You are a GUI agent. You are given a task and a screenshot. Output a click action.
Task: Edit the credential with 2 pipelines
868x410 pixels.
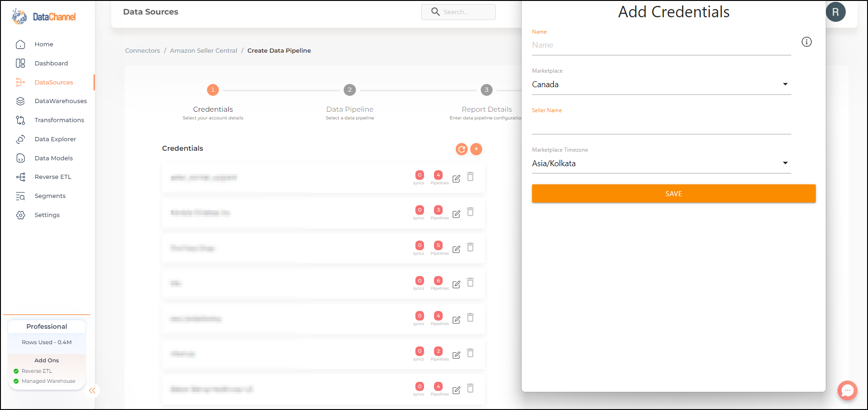pyautogui.click(x=456, y=355)
